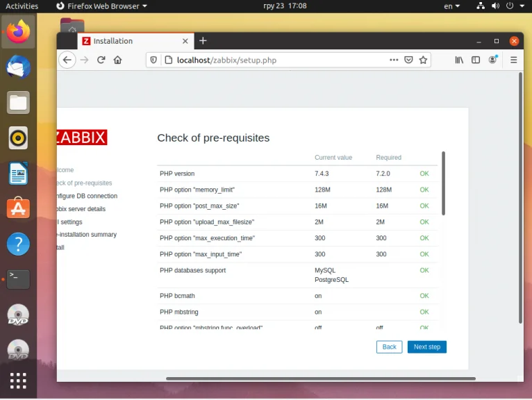Open the lower DVD disc icon

[18, 350]
